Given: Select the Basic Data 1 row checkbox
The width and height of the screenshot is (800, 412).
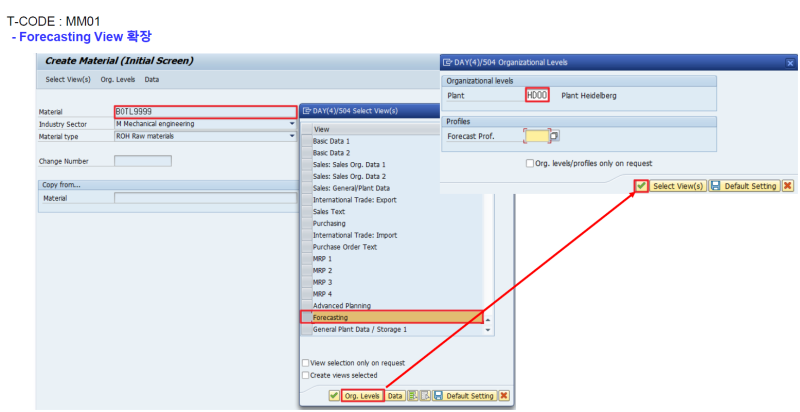Looking at the screenshot, I should tap(306, 141).
